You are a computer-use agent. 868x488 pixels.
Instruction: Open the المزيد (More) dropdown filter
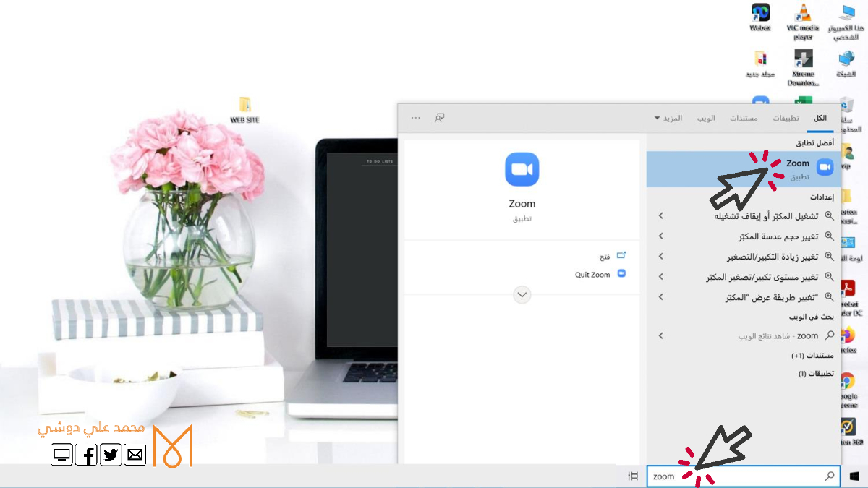tap(668, 118)
